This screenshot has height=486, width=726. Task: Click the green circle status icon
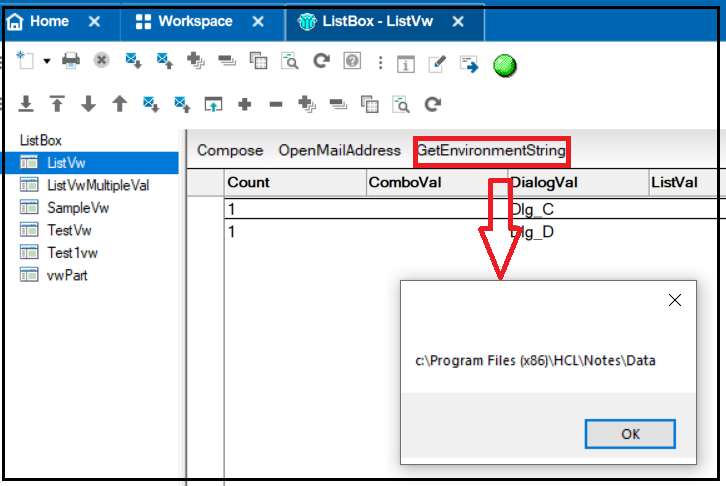click(505, 65)
